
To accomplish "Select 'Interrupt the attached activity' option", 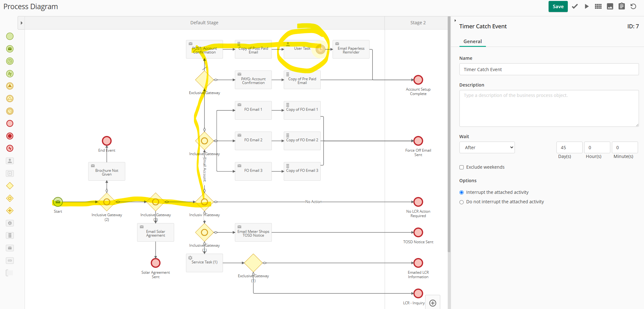I will point(462,193).
